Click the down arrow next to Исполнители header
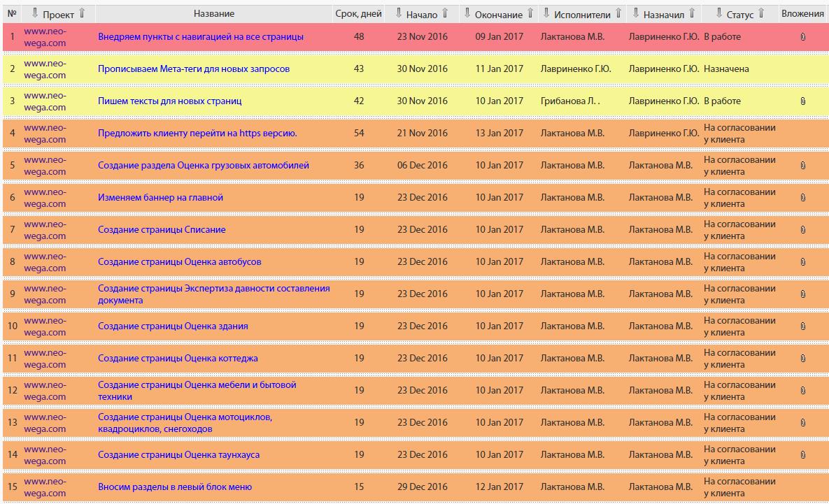Screen dimensions: 829x504 pos(546,13)
